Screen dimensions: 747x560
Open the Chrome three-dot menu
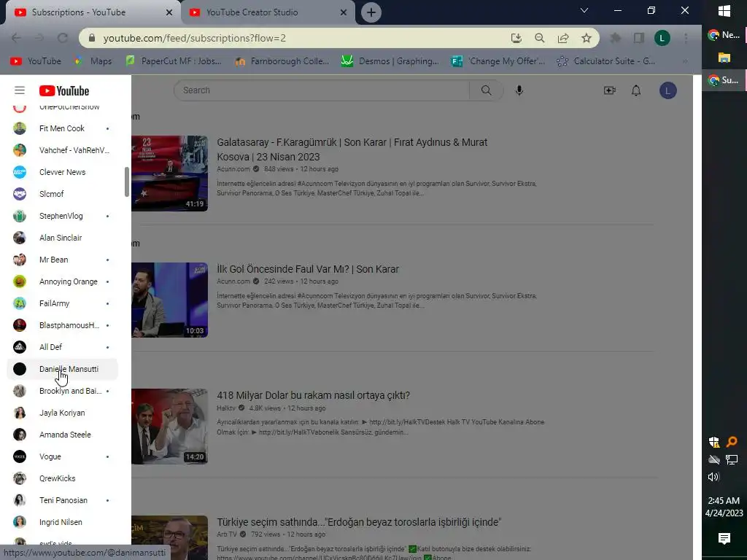click(x=686, y=38)
